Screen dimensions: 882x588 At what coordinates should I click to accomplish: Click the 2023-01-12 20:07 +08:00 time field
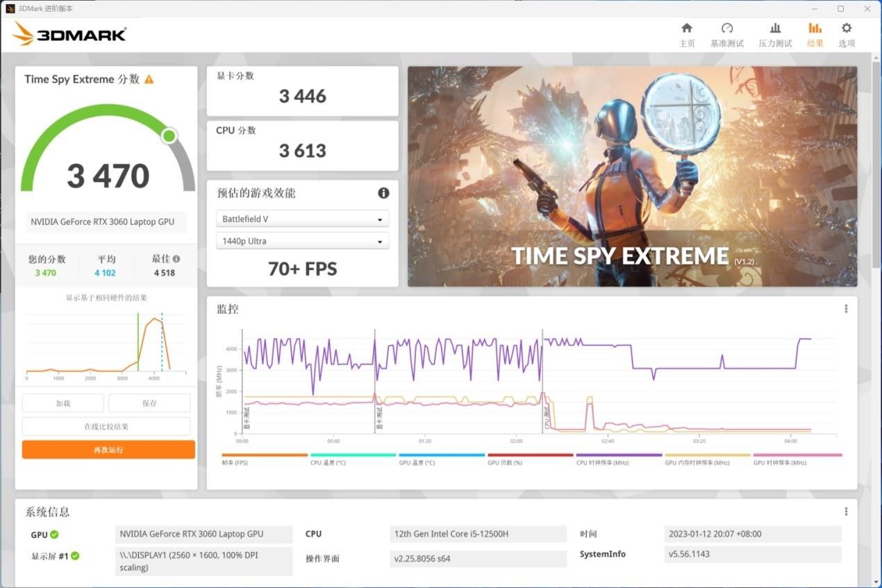point(753,534)
